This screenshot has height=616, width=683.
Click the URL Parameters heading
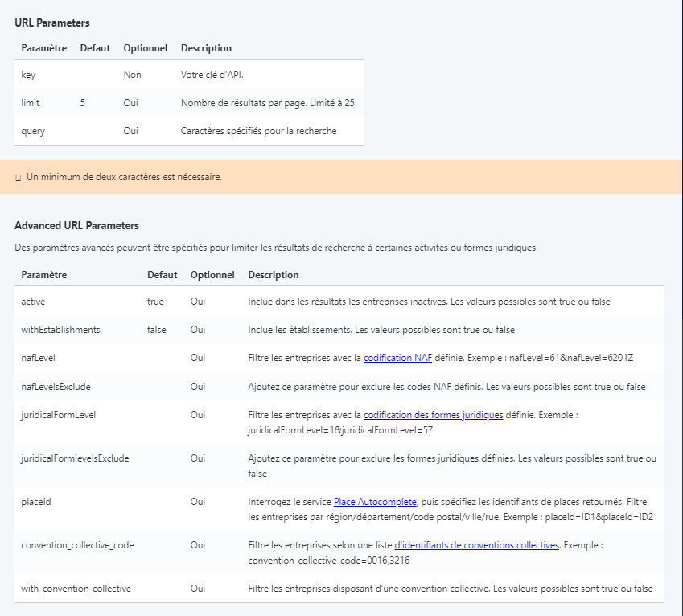52,23
